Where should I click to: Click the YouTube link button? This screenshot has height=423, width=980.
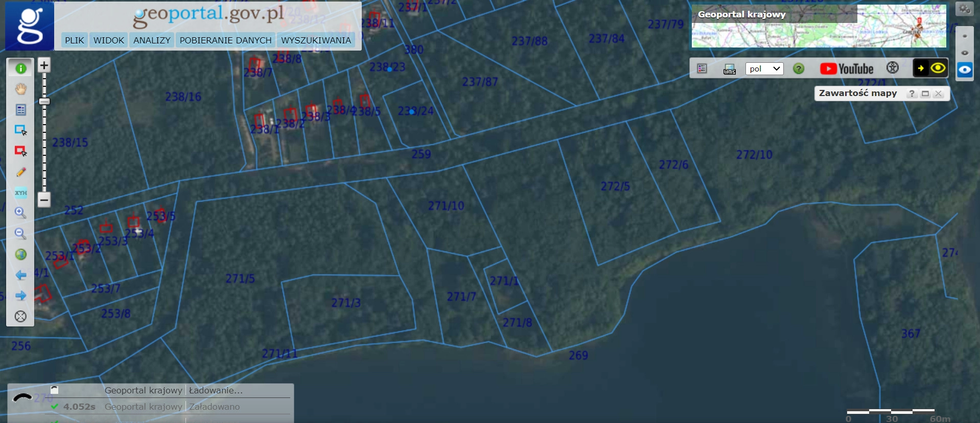pyautogui.click(x=847, y=68)
